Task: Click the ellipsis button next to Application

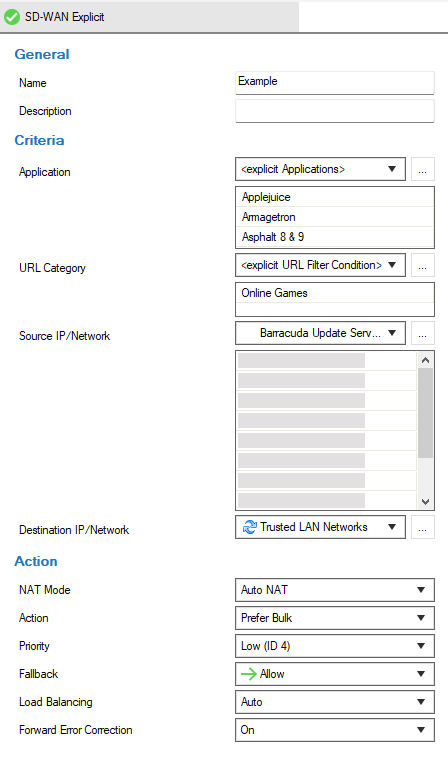Action: (x=422, y=169)
